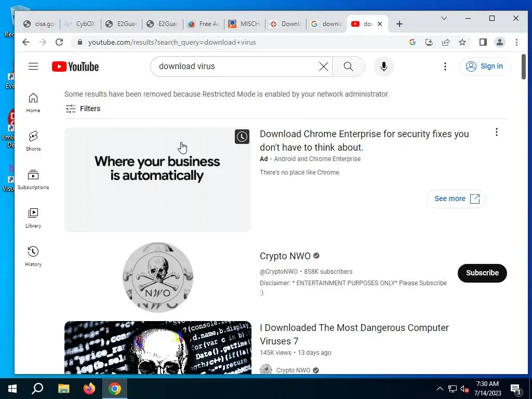Image resolution: width=532 pixels, height=399 pixels.
Task: Close the active YouTube tab
Action: coord(380,24)
